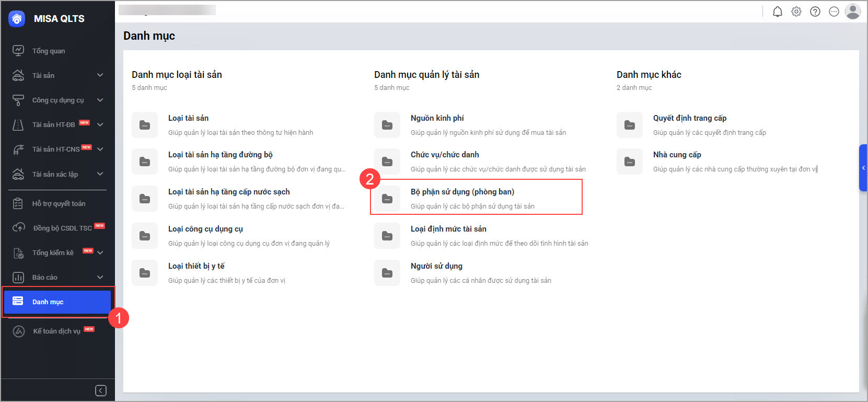Click the Báo cáo chart icon
868x402 pixels.
tap(18, 277)
